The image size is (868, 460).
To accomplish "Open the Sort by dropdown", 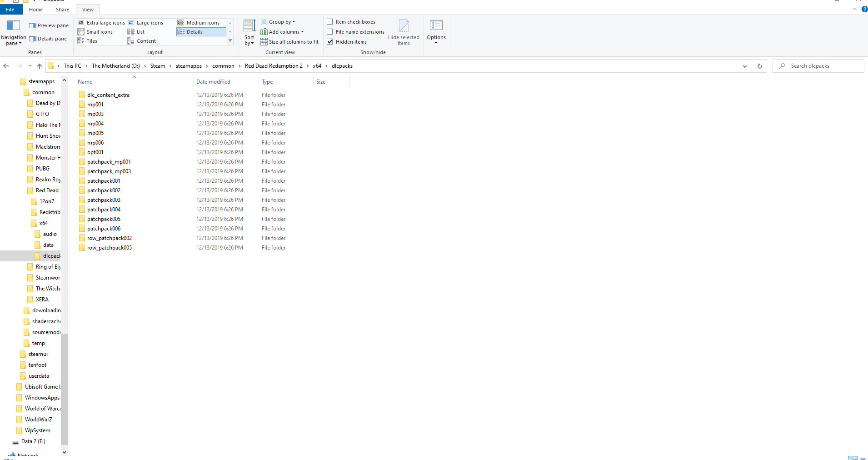I will pyautogui.click(x=249, y=32).
